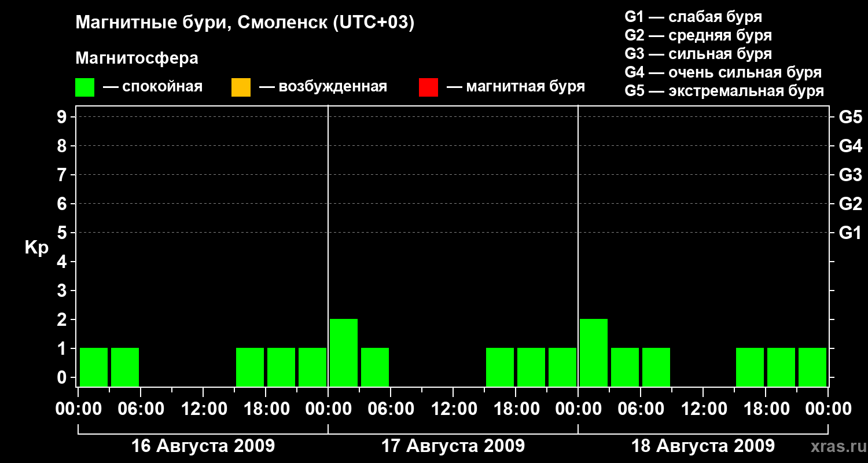This screenshot has width=868, height=463.
Task: Click the '00:00' tick label starting 18 Августа
Action: (578, 409)
